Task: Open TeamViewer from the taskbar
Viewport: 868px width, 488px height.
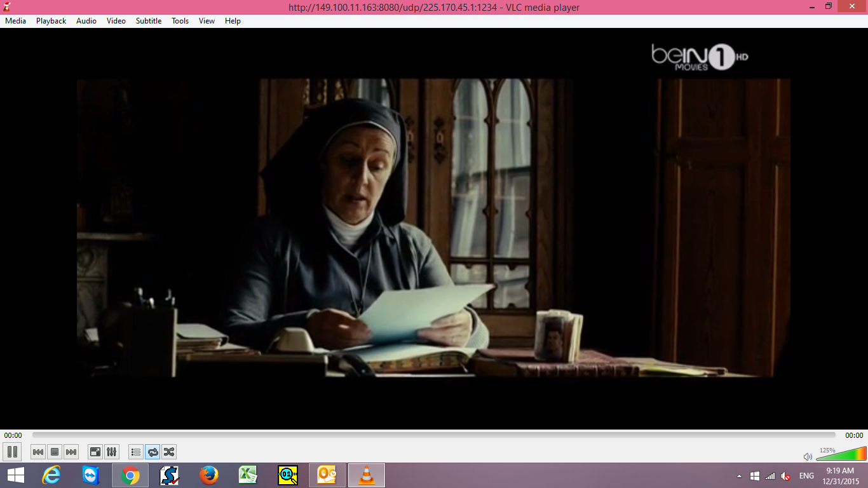Action: (x=91, y=475)
